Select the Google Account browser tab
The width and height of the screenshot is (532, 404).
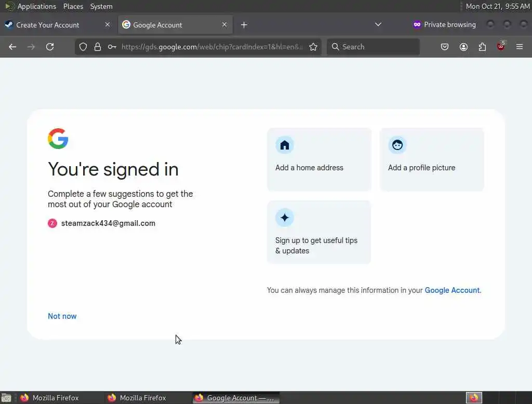coord(175,25)
